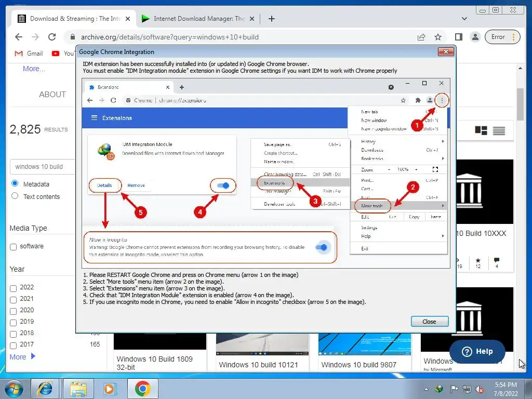Viewport: 532px width, 399px height.
Task: Toggle Chrome side panel icon
Action: pyautogui.click(x=459, y=37)
